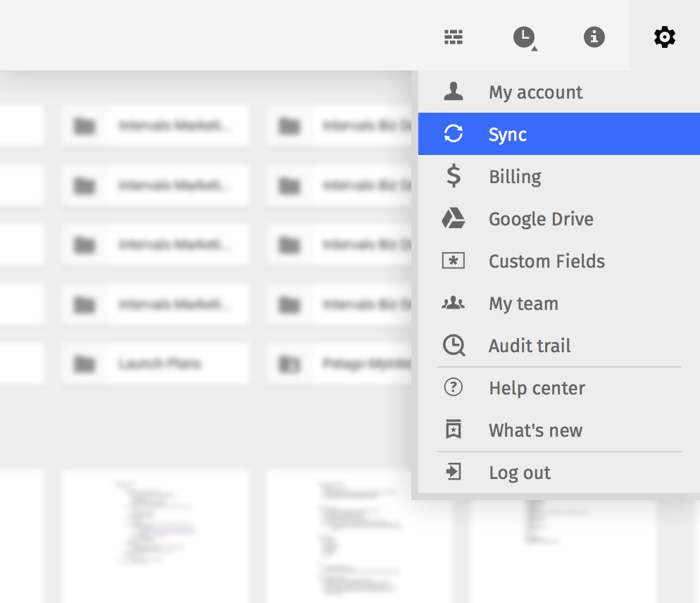Image resolution: width=700 pixels, height=603 pixels.
Task: Click the group icon beside My team
Action: click(453, 303)
